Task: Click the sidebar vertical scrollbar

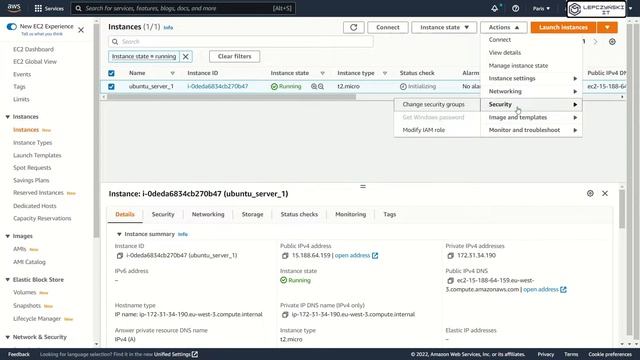Action: pyautogui.click(x=96, y=131)
